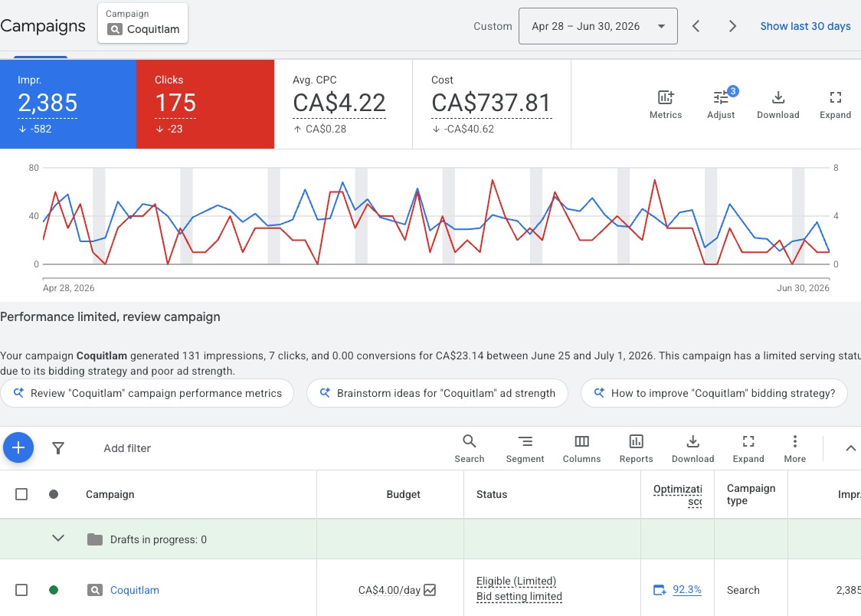Click Review Coquitlam campaign performance metrics

coord(147,393)
